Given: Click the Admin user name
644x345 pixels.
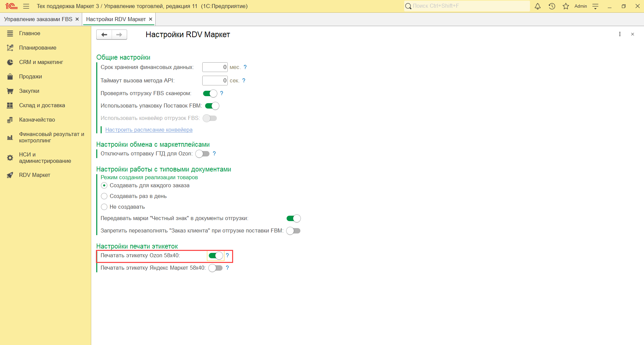Looking at the screenshot, I should coord(581,6).
